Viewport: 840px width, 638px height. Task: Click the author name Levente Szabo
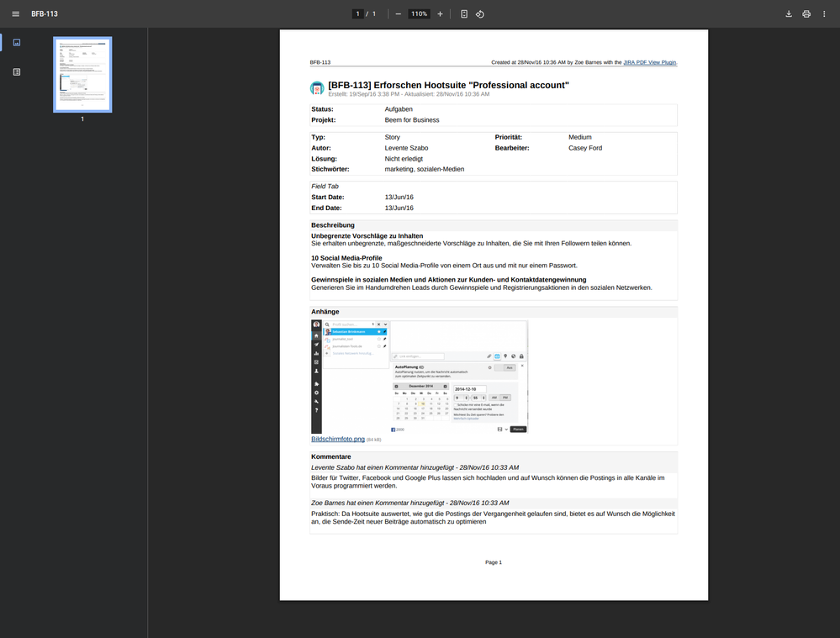(406, 148)
